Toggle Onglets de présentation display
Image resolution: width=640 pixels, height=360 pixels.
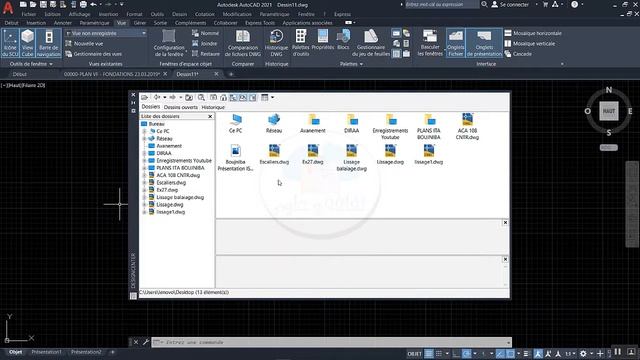point(484,43)
